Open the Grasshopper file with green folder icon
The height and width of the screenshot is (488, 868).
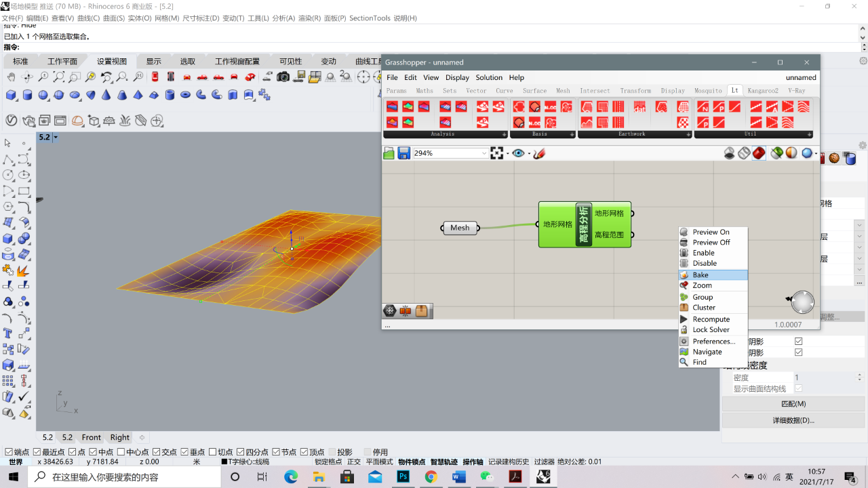[389, 154]
